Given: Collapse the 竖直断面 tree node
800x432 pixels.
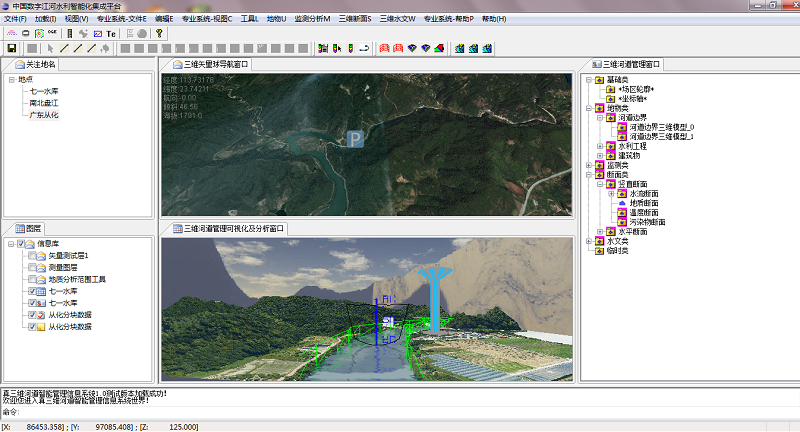Looking at the screenshot, I should (600, 184).
